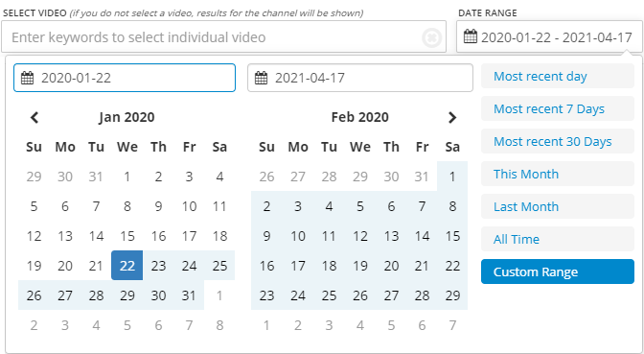Pick the Last Month range option
The image size is (644, 354).
tap(558, 206)
